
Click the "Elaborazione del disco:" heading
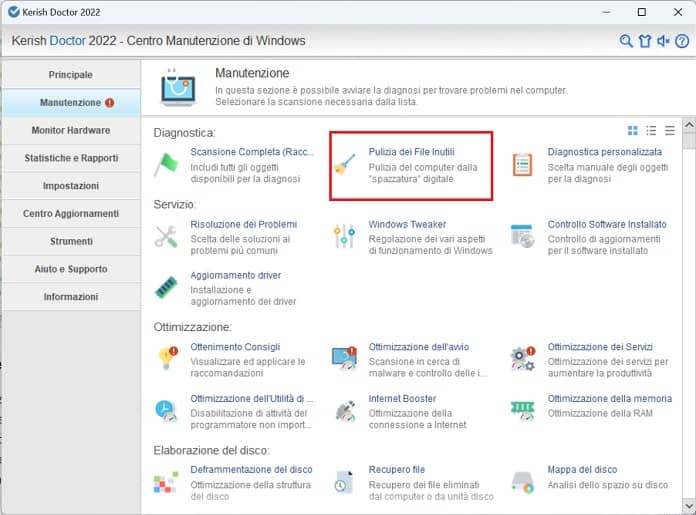point(211,451)
